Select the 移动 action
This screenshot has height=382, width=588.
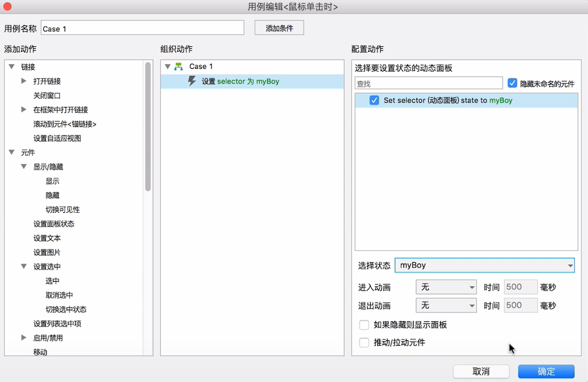[40, 352]
